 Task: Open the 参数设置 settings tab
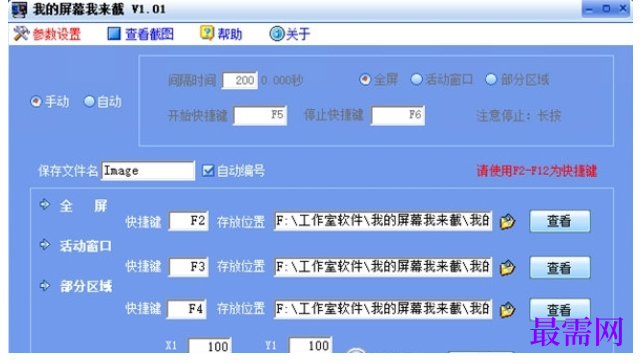click(57, 34)
